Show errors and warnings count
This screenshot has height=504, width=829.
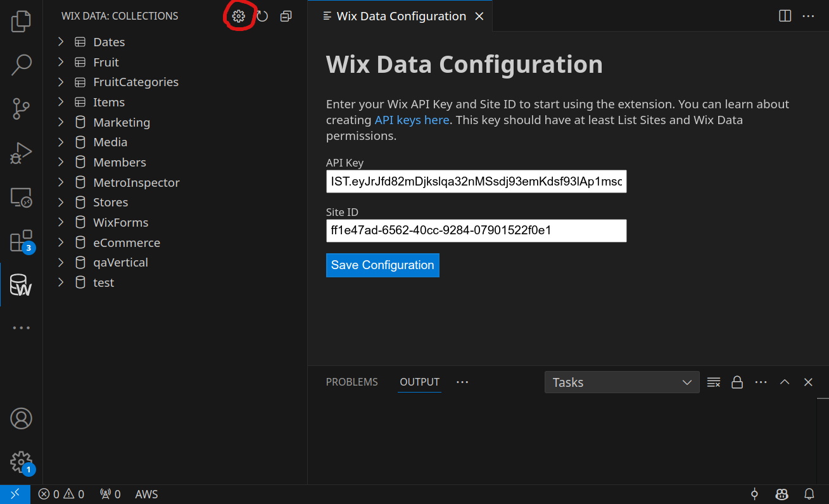pos(61,495)
